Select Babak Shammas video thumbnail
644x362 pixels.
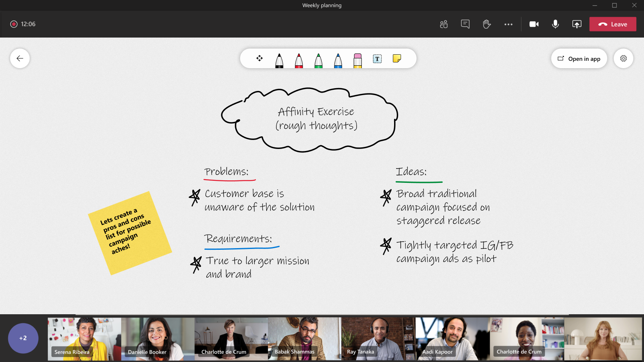coord(305,339)
